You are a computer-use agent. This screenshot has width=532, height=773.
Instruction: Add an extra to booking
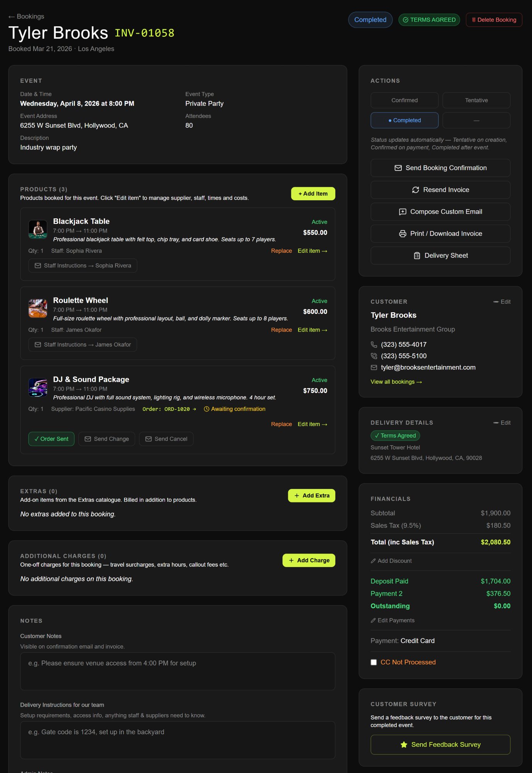tap(311, 495)
